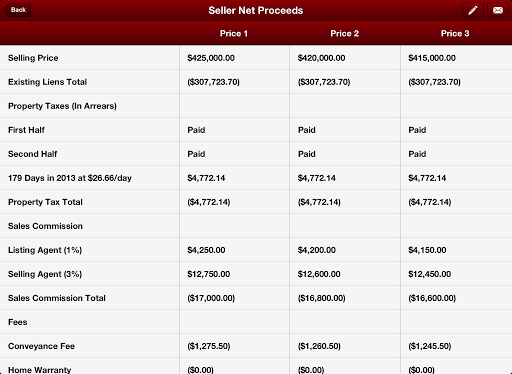Select the Price 2 column header
Viewport: 512px width, 374px height.
tap(344, 33)
